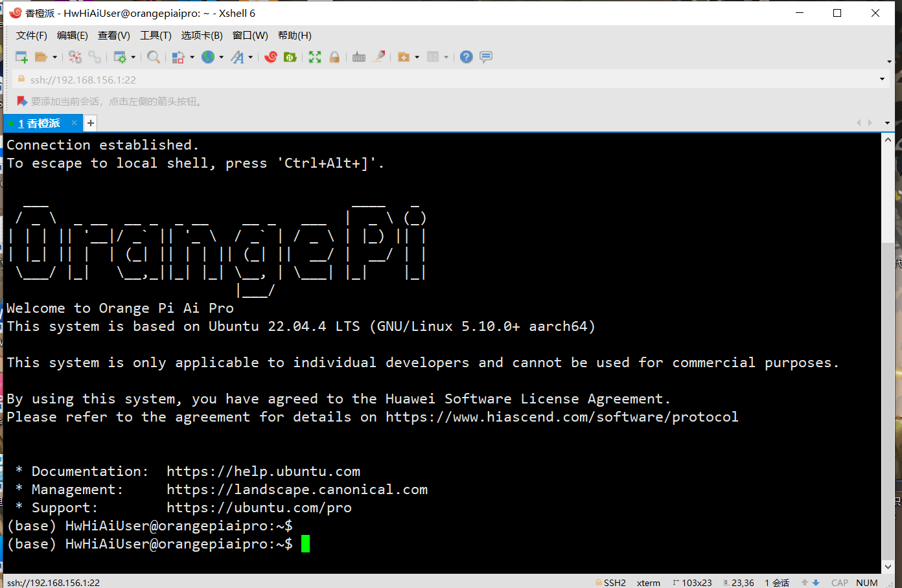Viewport: 902px width, 588px height.
Task: Click the Lock screen padlock icon
Action: [x=334, y=57]
